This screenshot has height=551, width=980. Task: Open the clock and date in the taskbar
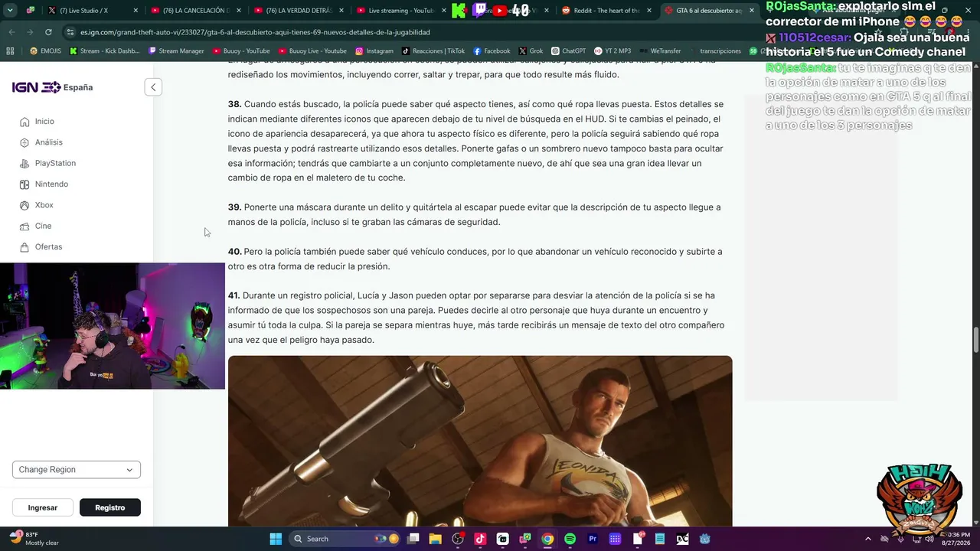click(958, 539)
